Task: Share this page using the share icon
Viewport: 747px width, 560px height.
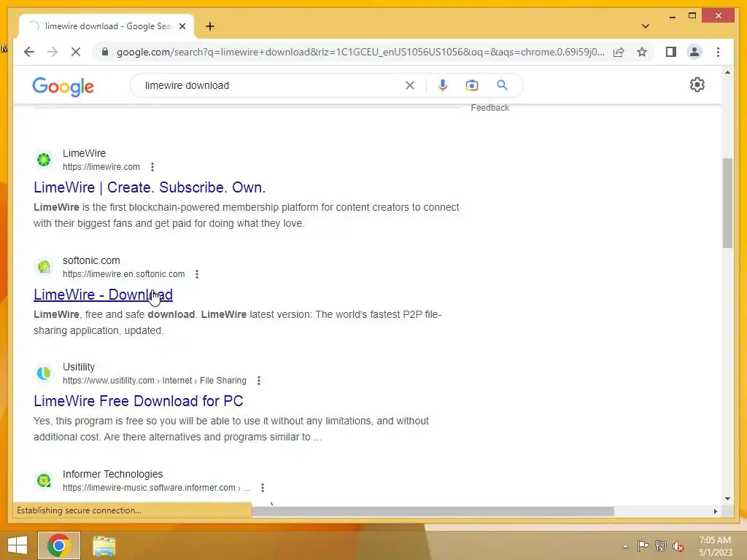Action: point(619,52)
